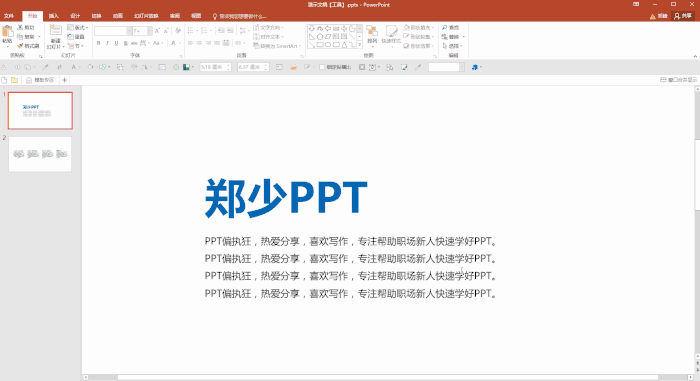Switch to the Animations (动画) tab
The width and height of the screenshot is (700, 381).
pyautogui.click(x=118, y=16)
